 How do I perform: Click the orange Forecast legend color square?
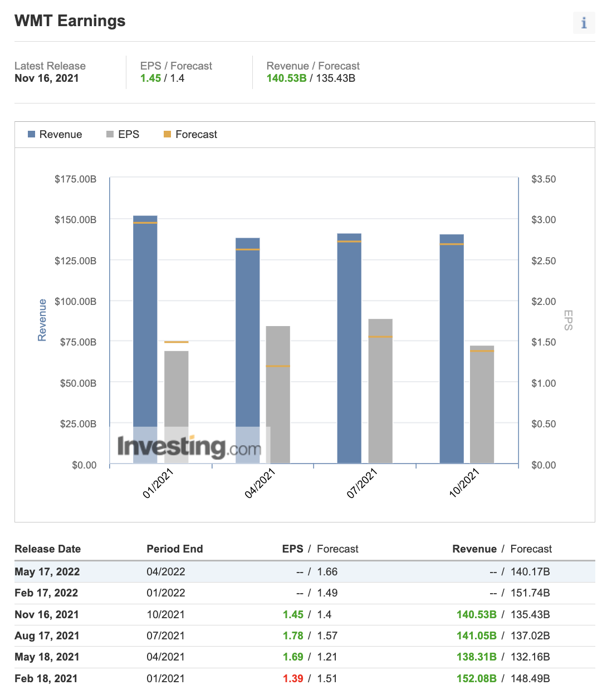167,135
